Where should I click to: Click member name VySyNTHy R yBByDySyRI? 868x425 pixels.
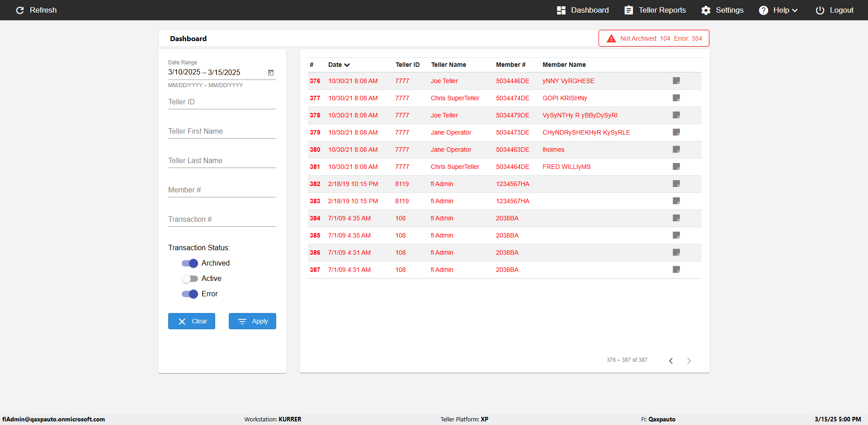pyautogui.click(x=580, y=116)
